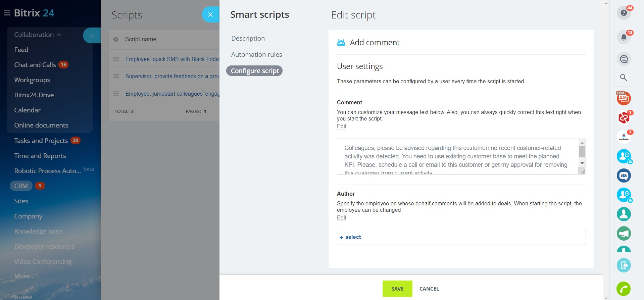Open the CRM menu item
Screen dimensions: 644x300
click(21, 186)
